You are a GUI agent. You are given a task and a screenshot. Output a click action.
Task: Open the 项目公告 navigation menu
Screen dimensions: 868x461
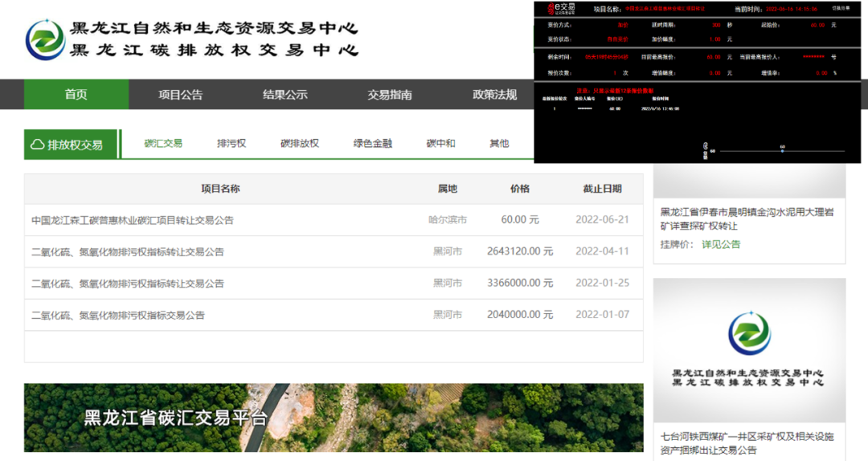tap(181, 95)
